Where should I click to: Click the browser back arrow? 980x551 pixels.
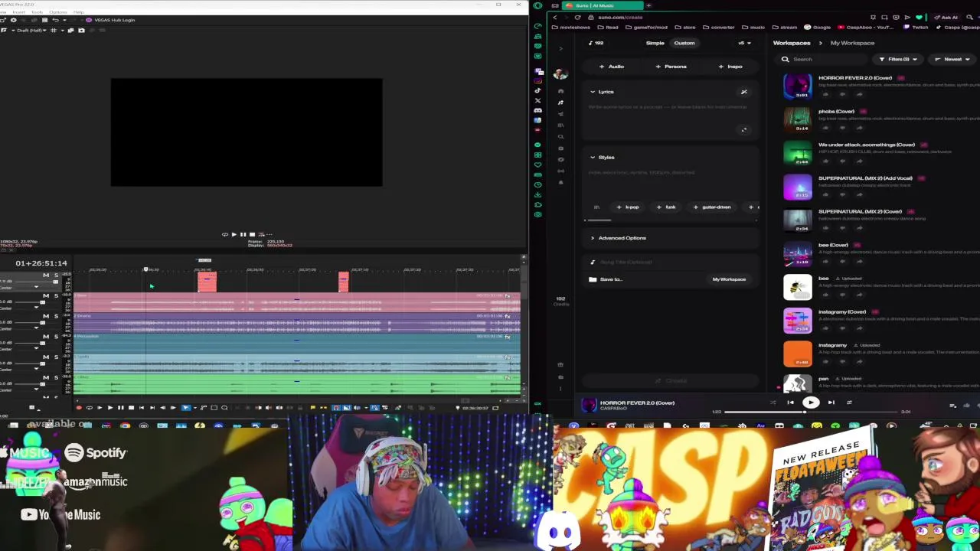(x=554, y=17)
